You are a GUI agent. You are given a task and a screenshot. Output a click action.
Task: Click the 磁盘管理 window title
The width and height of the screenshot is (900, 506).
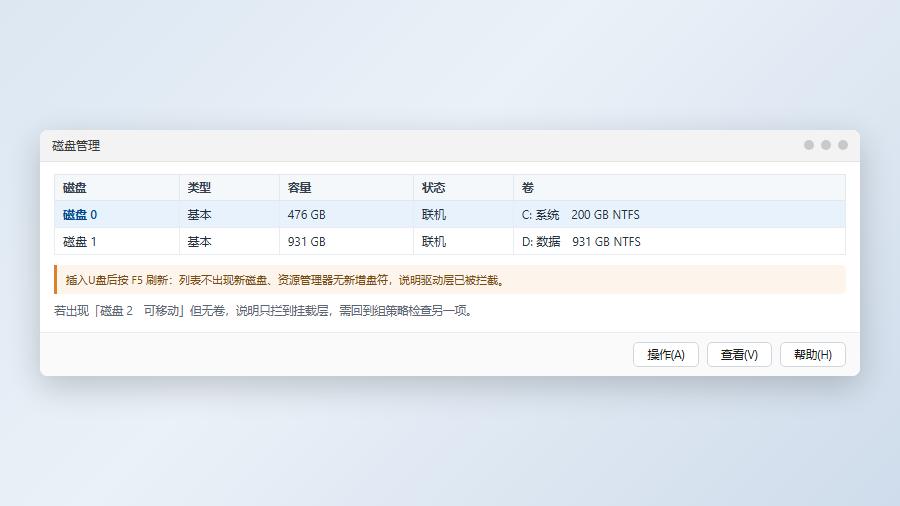(x=76, y=146)
